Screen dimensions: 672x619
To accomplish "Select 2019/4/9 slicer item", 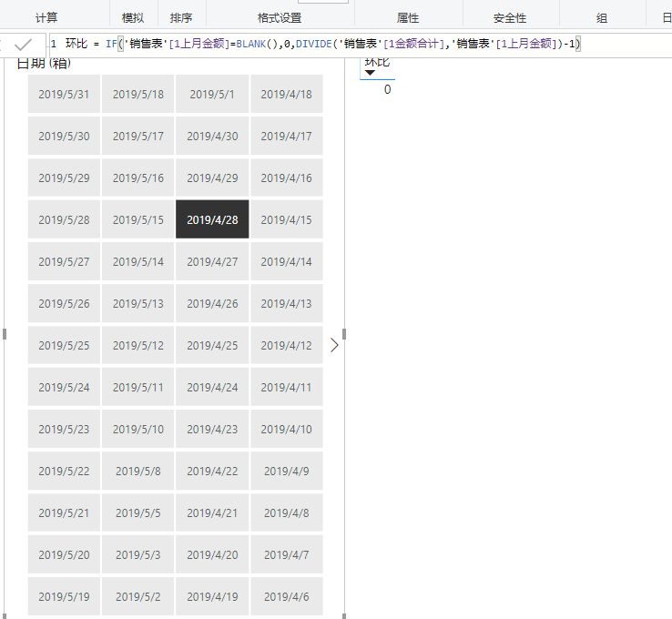I will pyautogui.click(x=287, y=471).
